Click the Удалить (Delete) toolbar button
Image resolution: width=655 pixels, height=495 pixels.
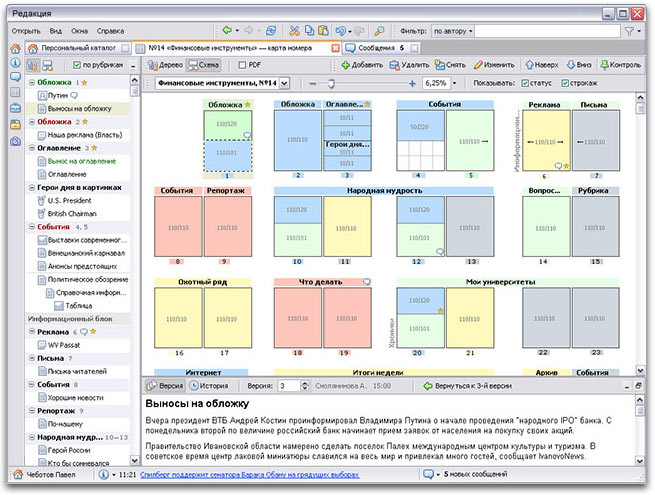click(x=408, y=65)
